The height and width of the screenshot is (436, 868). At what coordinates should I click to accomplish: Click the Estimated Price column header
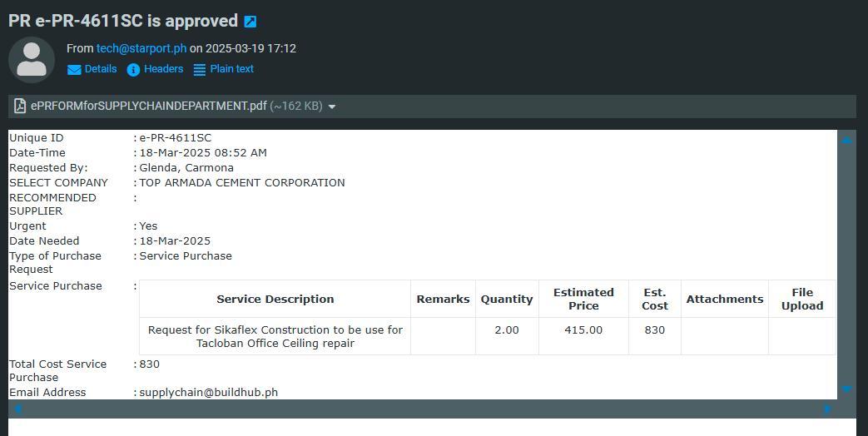(x=583, y=299)
